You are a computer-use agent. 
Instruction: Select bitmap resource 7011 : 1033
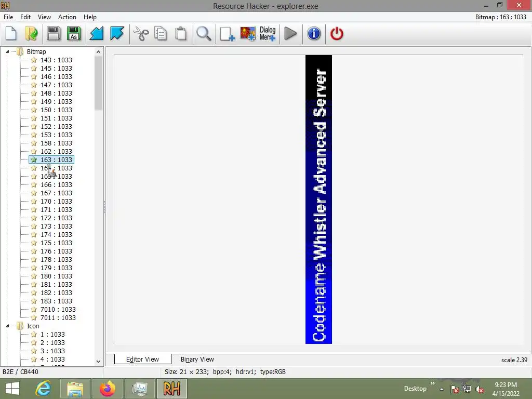[58, 317]
